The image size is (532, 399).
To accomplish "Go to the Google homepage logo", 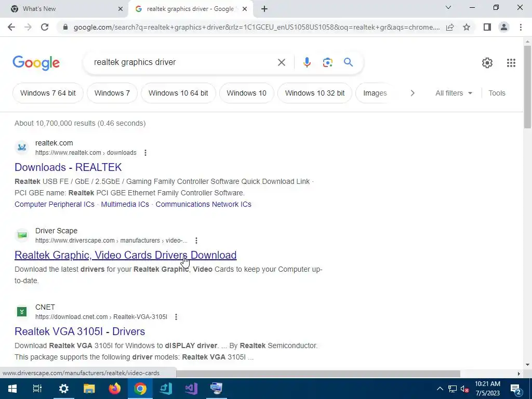I will pos(36,63).
